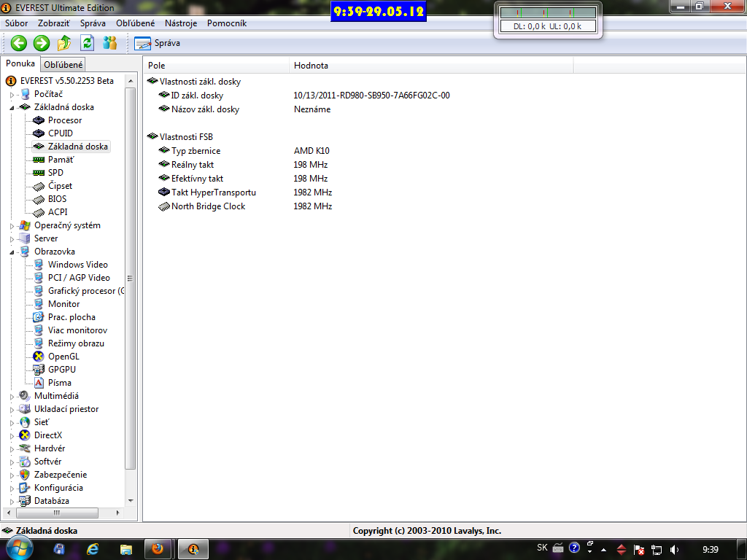747x560 pixels.
Task: Click the SK language indicator in the taskbar
Action: 542,548
